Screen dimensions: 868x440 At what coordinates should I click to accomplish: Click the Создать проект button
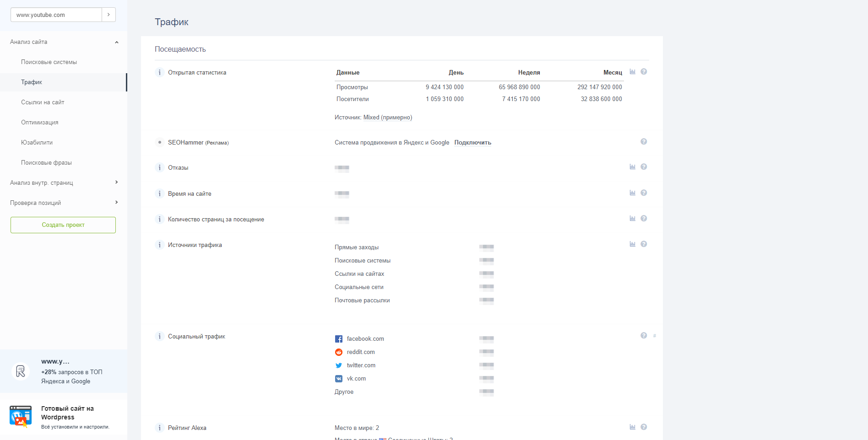click(x=63, y=225)
